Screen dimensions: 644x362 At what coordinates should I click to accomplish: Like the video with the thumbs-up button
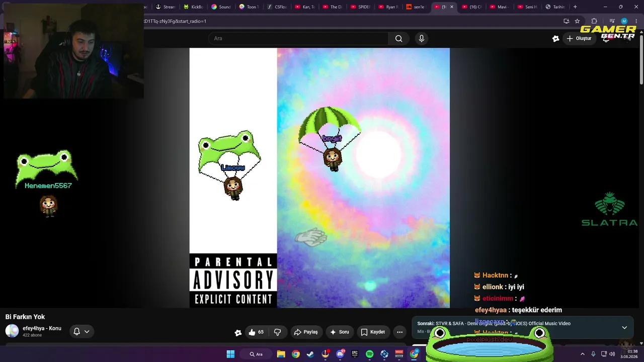[256, 332]
